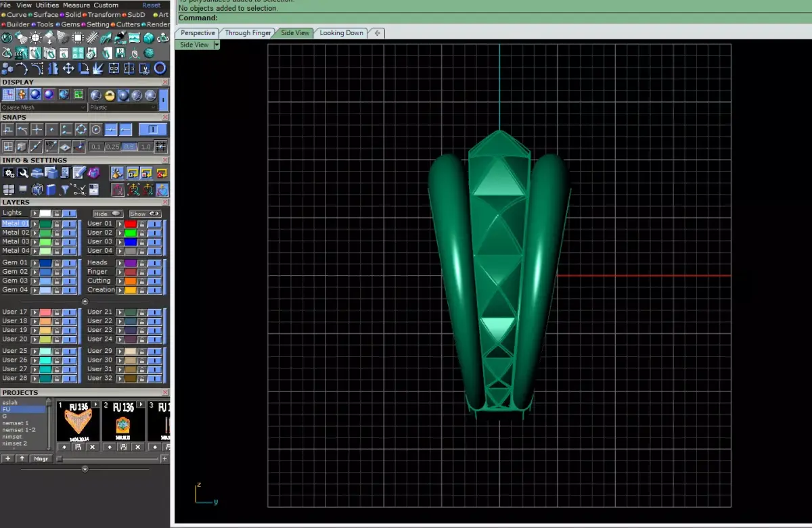This screenshot has height=528, width=812.
Task: Click the notepad with pencil icon
Action: pos(79,172)
